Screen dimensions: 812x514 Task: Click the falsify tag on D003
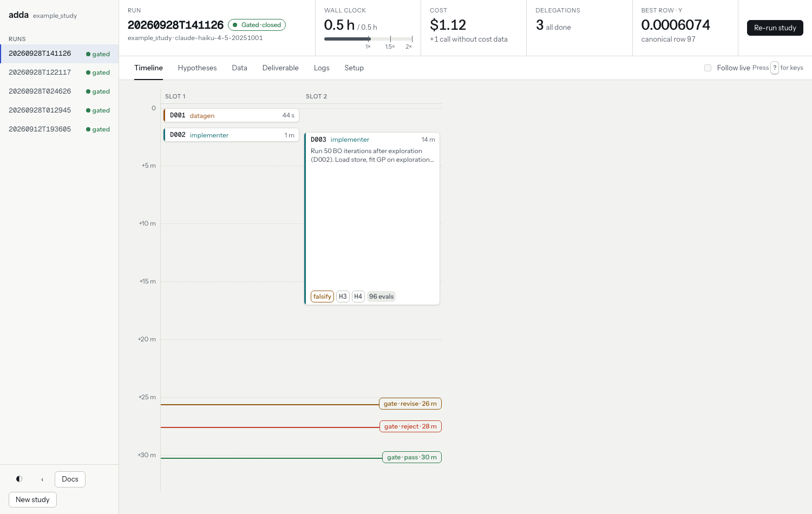click(x=322, y=296)
